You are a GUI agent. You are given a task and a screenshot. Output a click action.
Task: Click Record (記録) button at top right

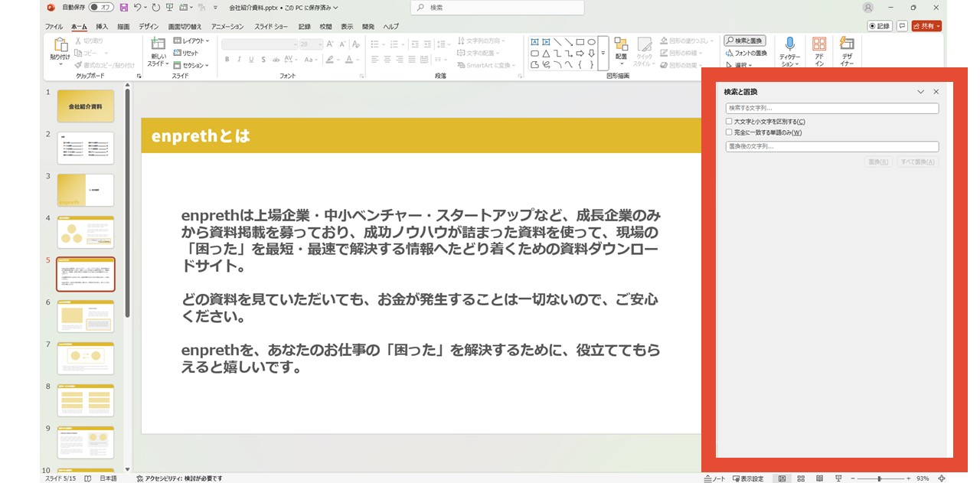(x=880, y=26)
